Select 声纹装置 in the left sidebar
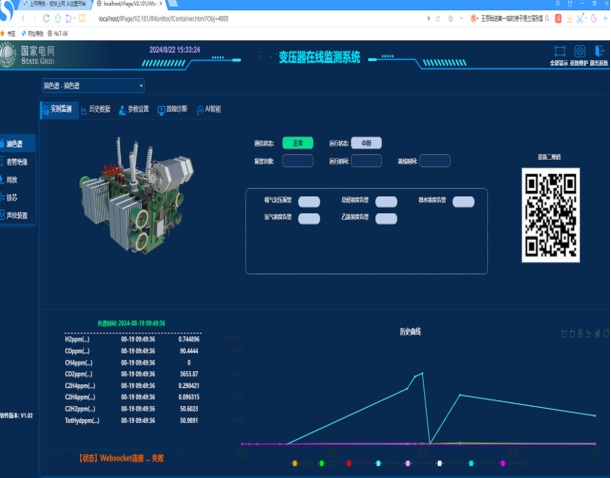This screenshot has height=478, width=611. (18, 215)
